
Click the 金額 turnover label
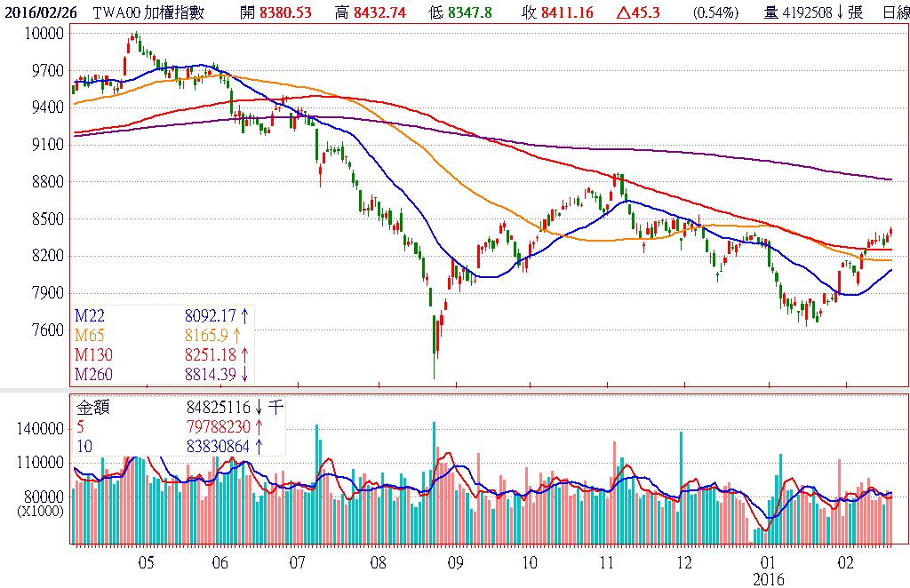[x=92, y=407]
